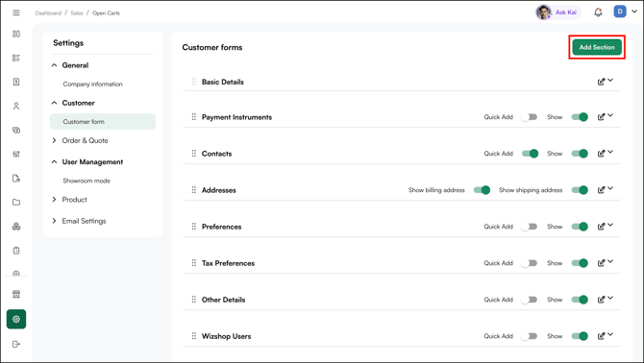Open the sliders adjustments sidebar icon
The image size is (644, 363).
pyautogui.click(x=16, y=155)
